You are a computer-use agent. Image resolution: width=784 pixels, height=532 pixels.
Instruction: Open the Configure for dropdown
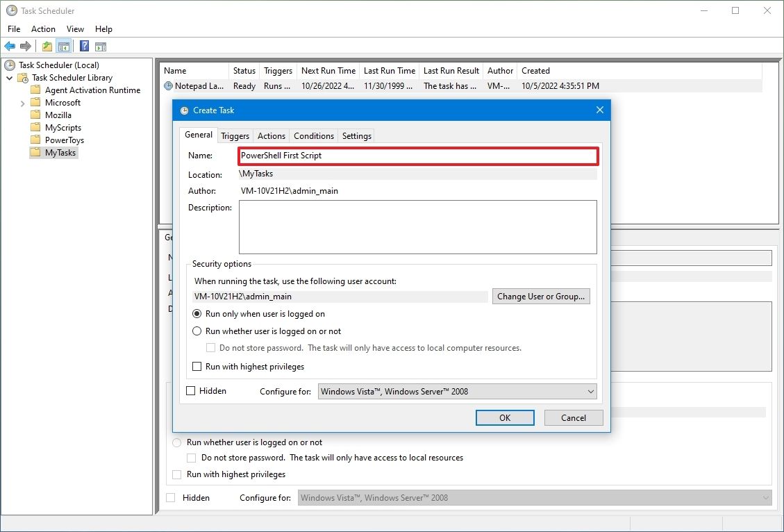(x=590, y=391)
